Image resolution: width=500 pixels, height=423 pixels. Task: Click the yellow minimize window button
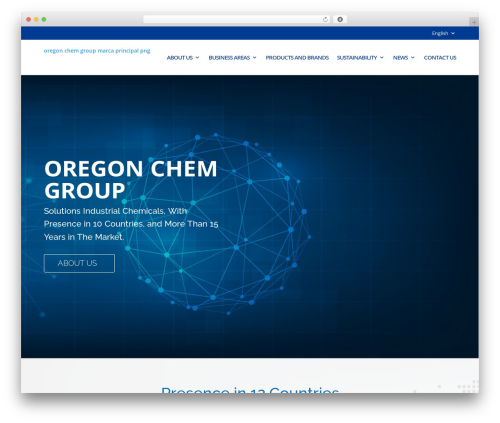coord(36,20)
